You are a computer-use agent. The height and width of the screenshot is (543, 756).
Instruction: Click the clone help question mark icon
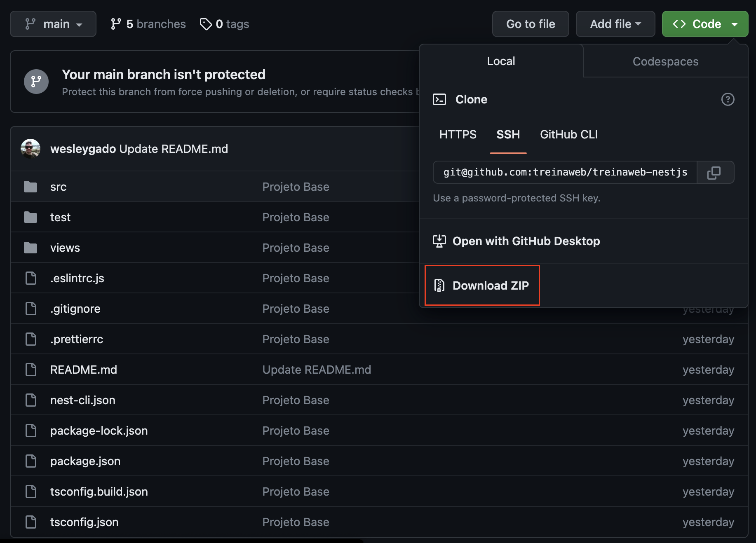tap(728, 99)
